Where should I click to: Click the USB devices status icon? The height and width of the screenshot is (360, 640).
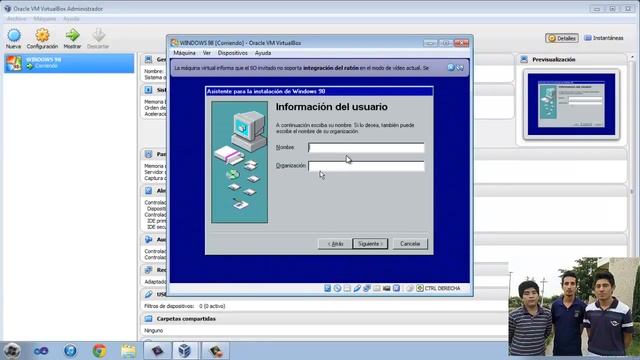pyautogui.click(x=357, y=288)
